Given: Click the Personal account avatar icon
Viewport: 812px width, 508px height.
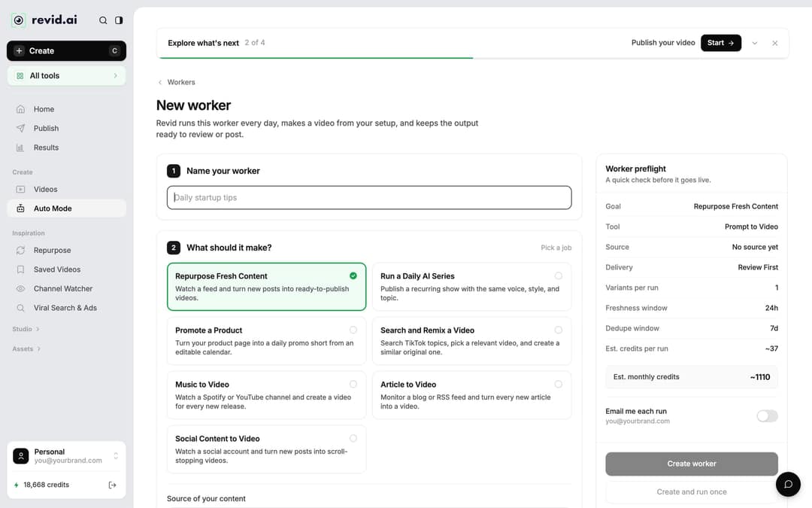Looking at the screenshot, I should (21, 456).
